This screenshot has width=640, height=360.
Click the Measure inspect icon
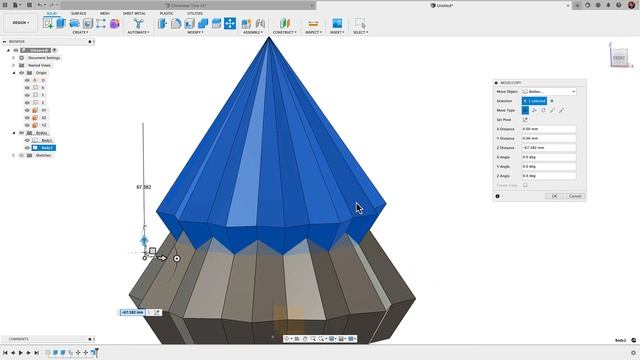(313, 23)
